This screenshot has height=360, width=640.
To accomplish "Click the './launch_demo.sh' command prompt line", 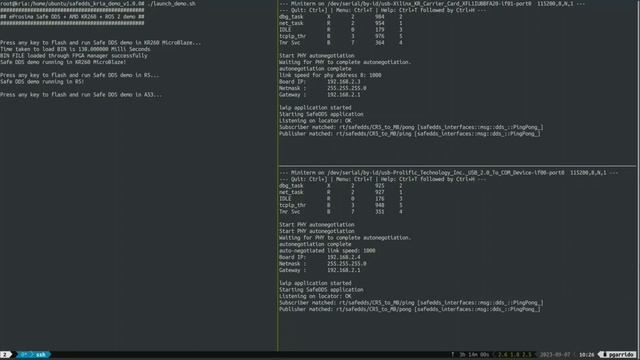I will (98, 4).
